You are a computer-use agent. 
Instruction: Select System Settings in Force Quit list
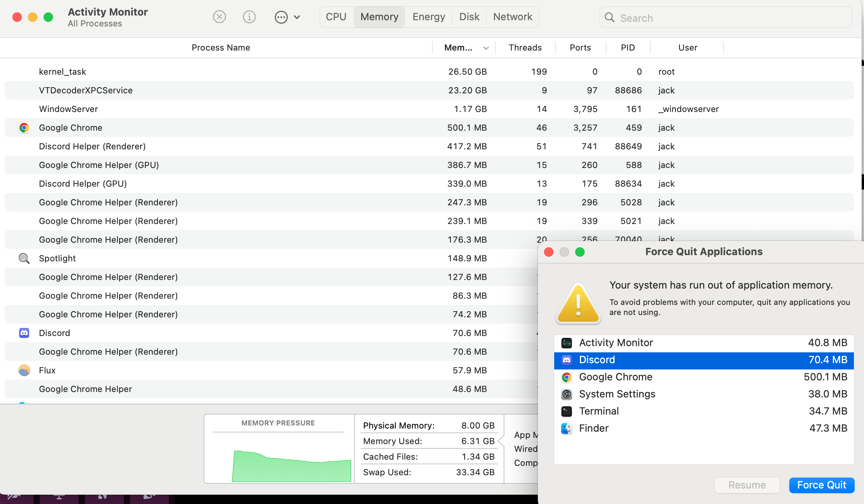(704, 394)
